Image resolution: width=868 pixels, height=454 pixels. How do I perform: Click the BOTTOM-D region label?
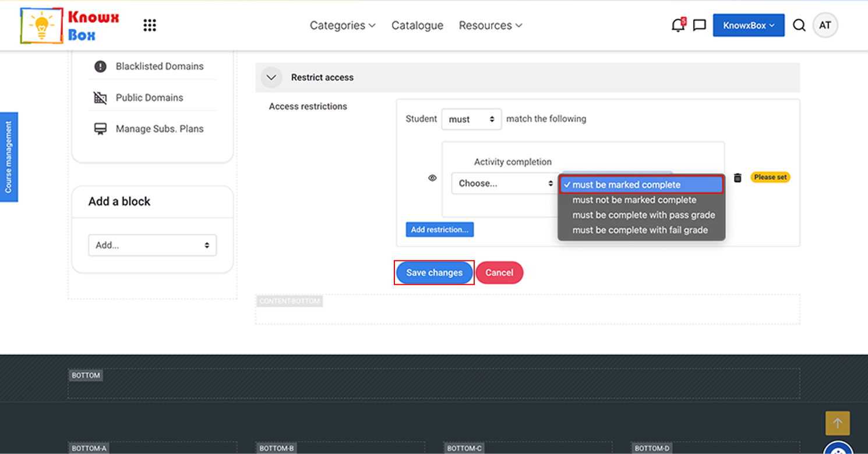[x=652, y=448]
